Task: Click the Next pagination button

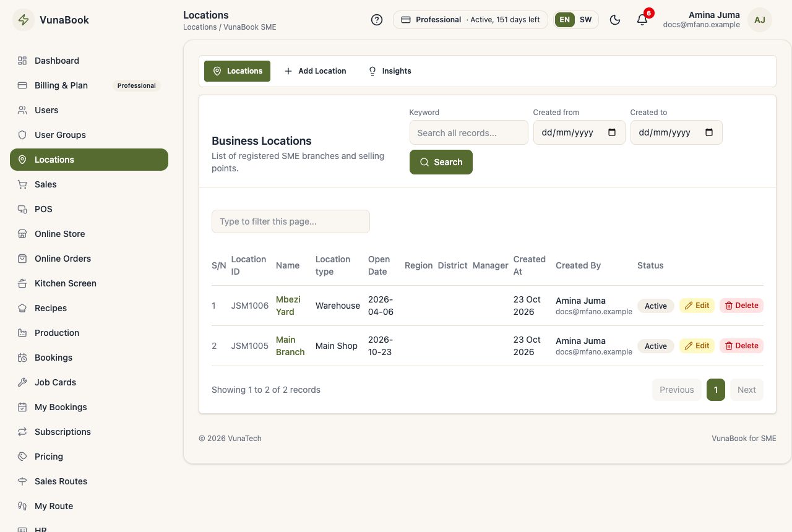Action: (747, 390)
